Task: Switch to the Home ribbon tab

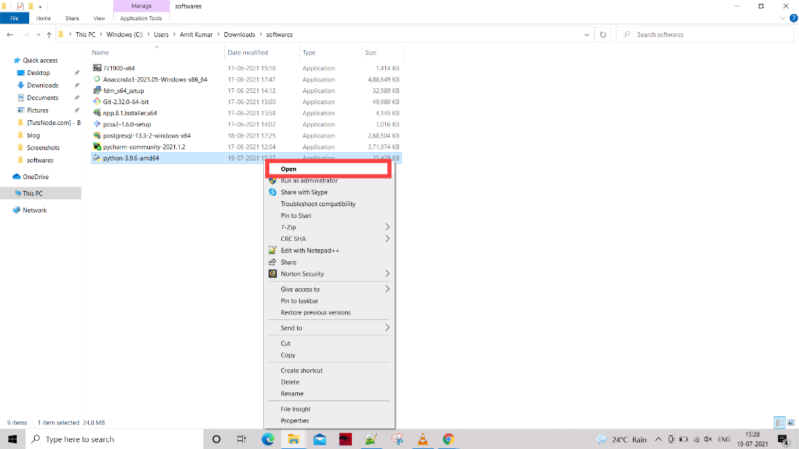Action: pos(43,18)
